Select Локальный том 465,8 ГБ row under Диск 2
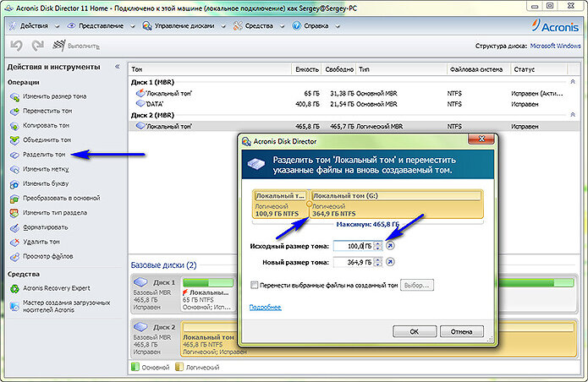This screenshot has height=382, width=588. (x=352, y=126)
